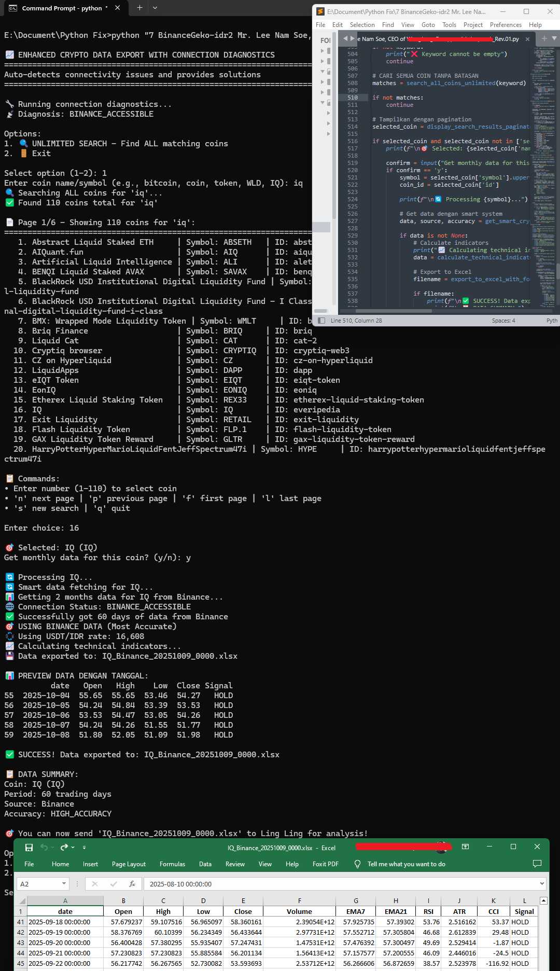
Task: Click the lightbulb Tell me icon
Action: [357, 864]
